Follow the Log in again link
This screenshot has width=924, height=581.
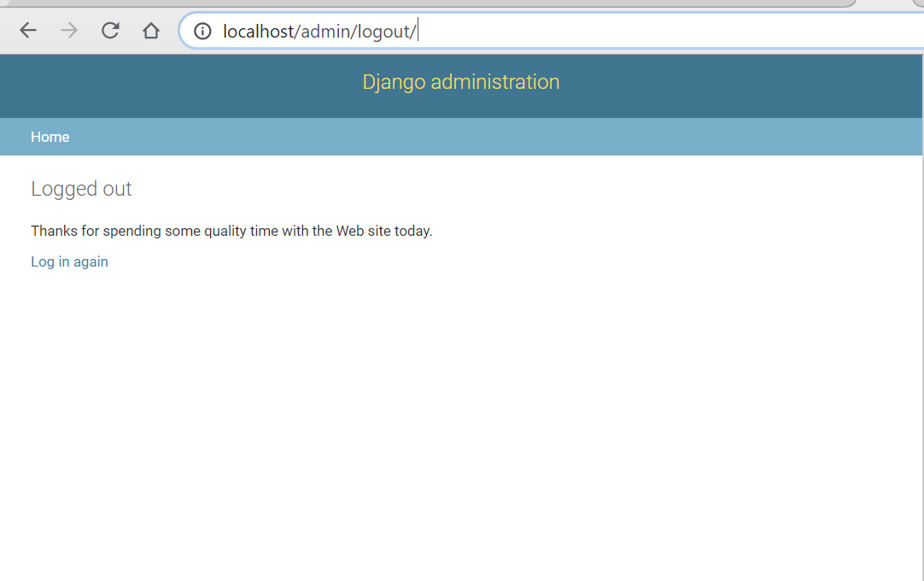pos(69,262)
